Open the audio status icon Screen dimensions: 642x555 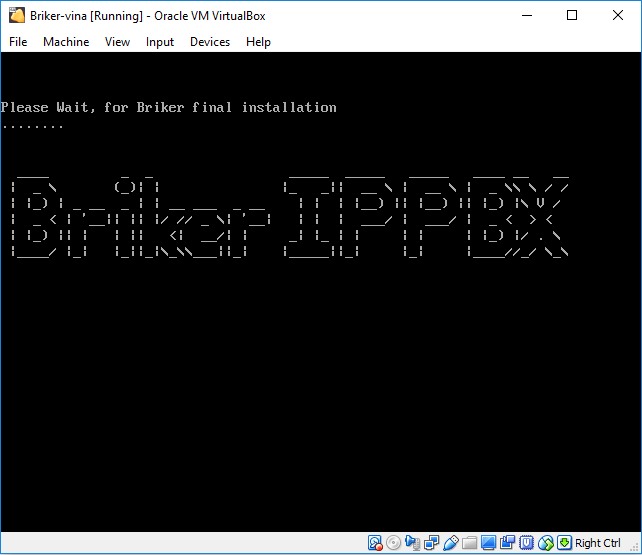[412, 543]
